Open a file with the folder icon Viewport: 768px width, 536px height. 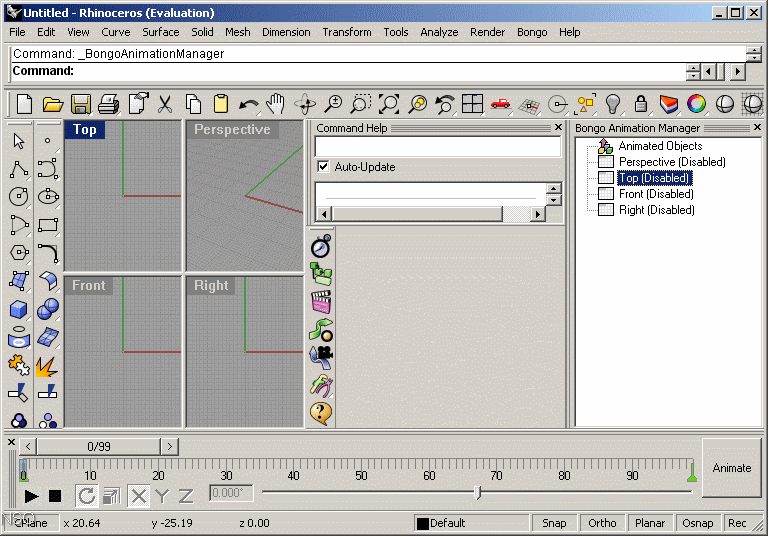coord(52,104)
